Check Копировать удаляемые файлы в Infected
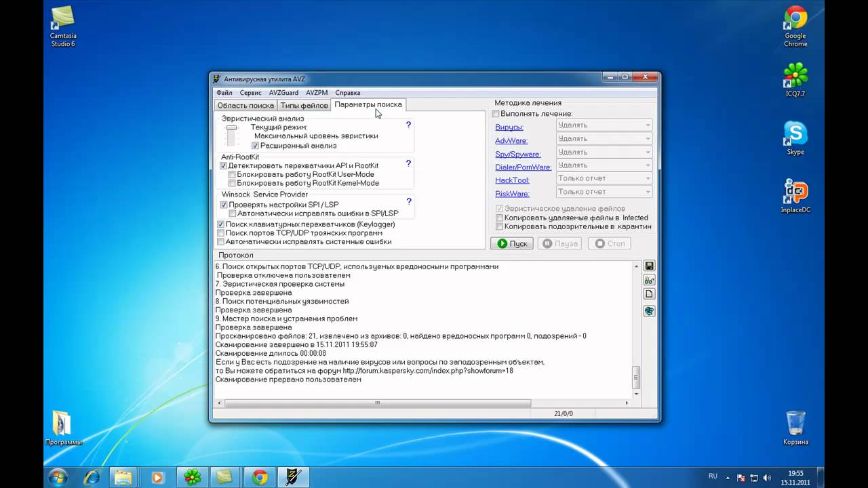This screenshot has width=868, height=488. click(x=500, y=218)
